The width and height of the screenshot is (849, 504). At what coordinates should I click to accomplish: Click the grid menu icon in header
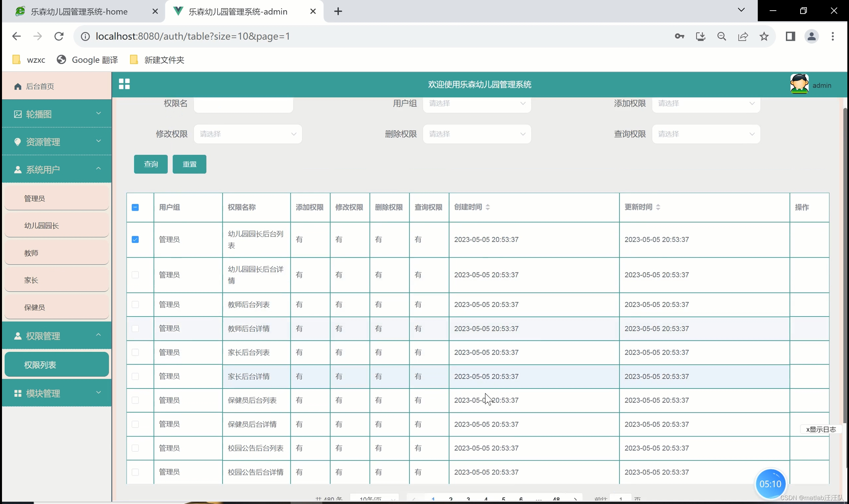(x=124, y=84)
